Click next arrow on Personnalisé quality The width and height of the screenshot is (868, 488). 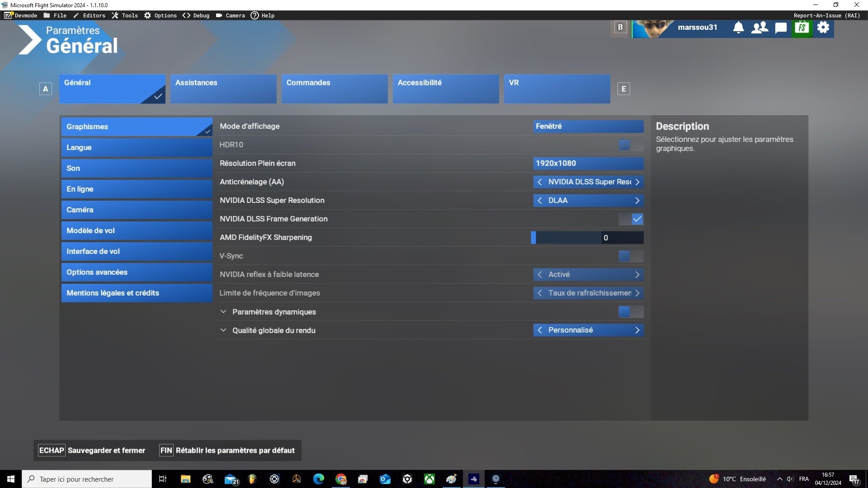637,330
